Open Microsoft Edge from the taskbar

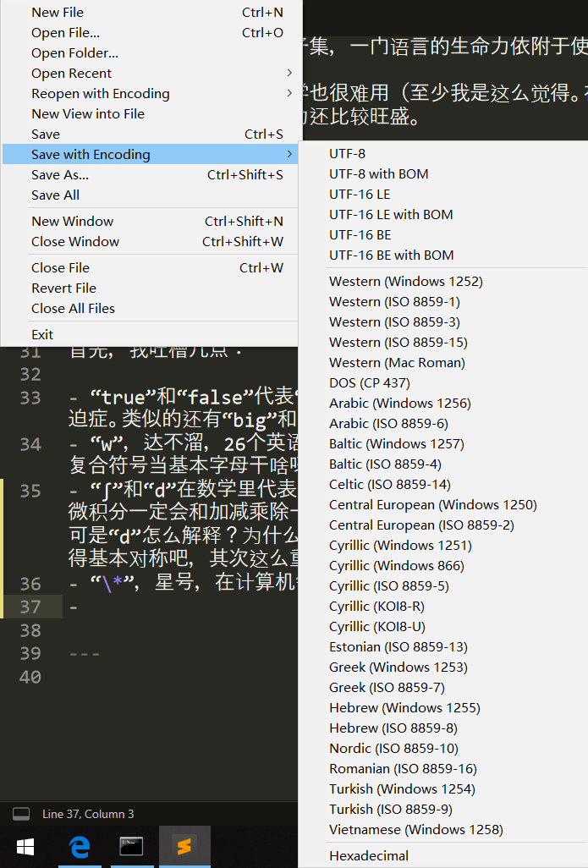80,847
